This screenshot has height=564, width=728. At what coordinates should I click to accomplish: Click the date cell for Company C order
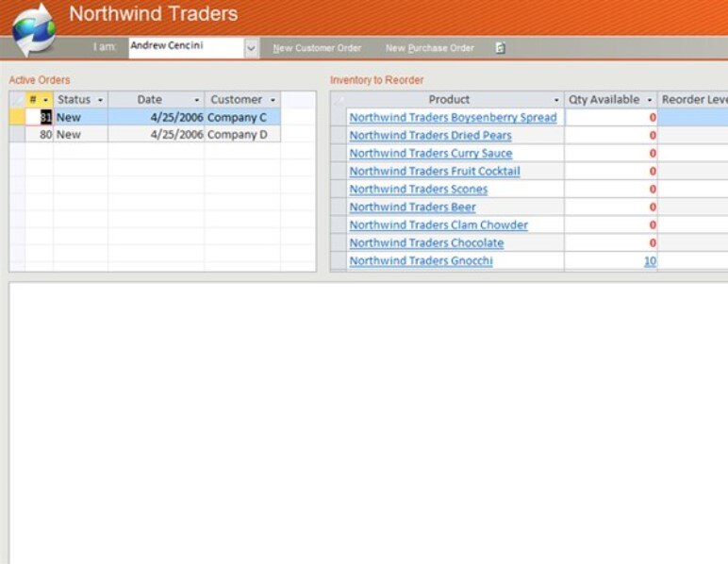(156, 117)
